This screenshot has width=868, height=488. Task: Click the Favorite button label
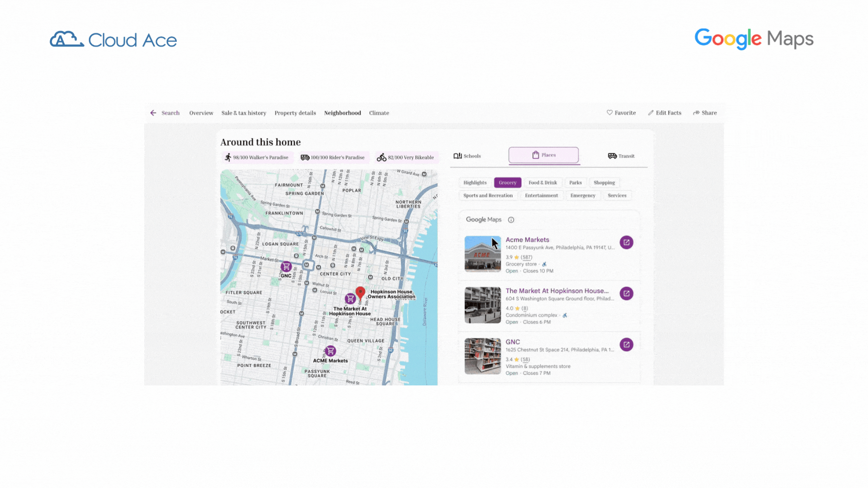click(625, 113)
